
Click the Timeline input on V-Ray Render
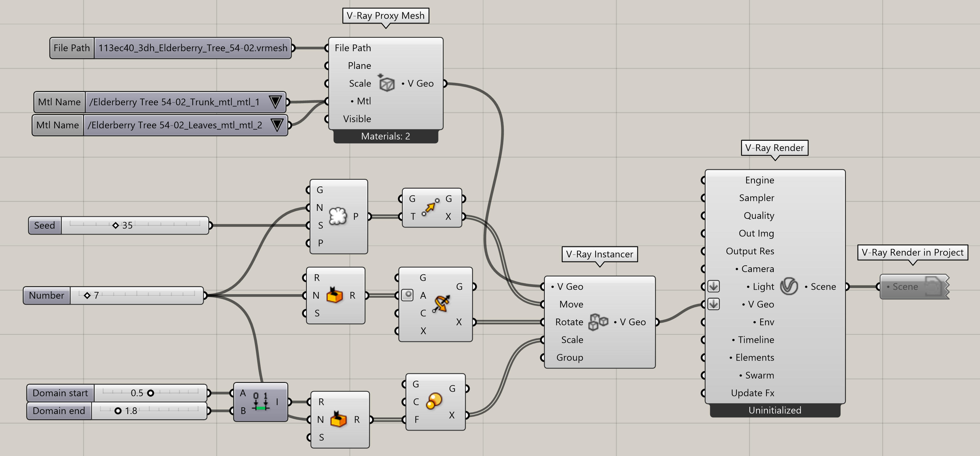point(753,340)
